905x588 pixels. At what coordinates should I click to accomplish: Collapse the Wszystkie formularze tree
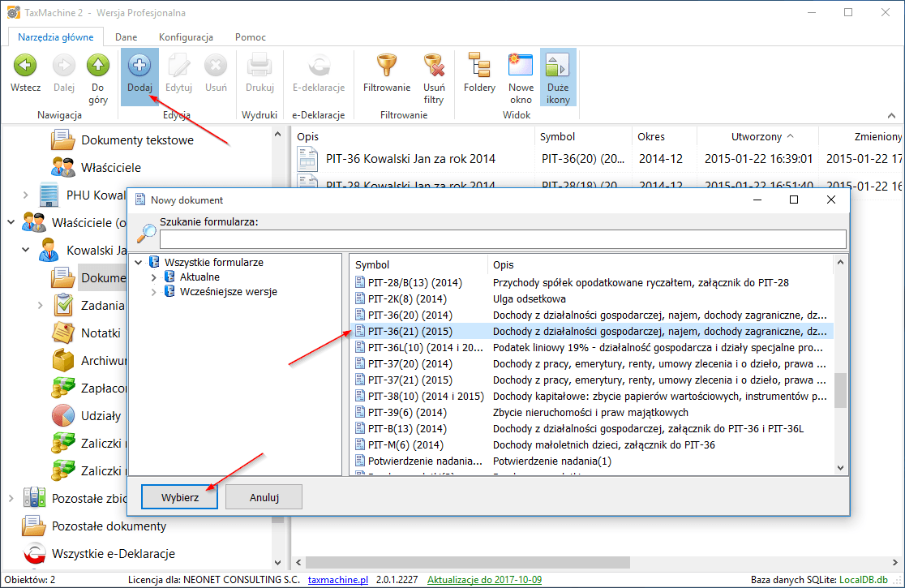point(140,263)
